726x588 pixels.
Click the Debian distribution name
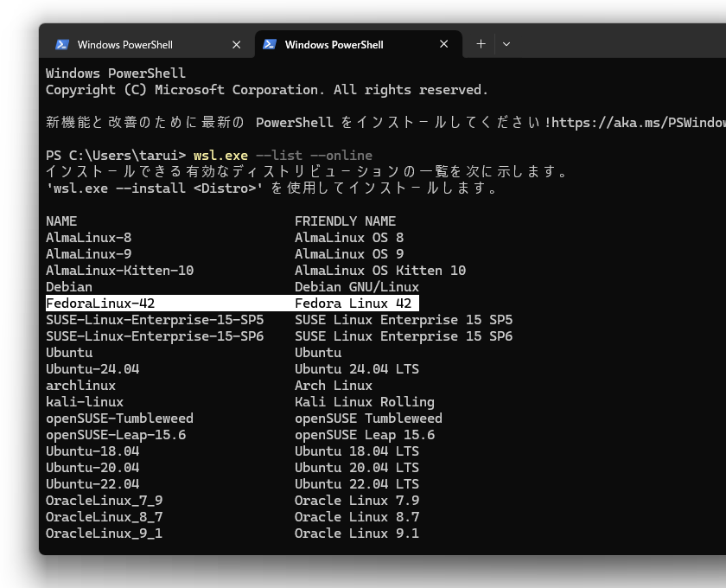69,286
